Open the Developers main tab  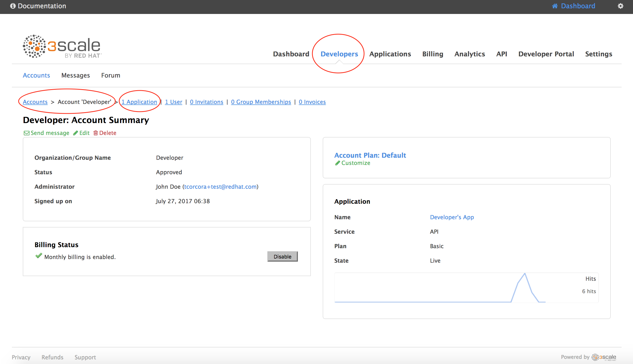pyautogui.click(x=339, y=54)
